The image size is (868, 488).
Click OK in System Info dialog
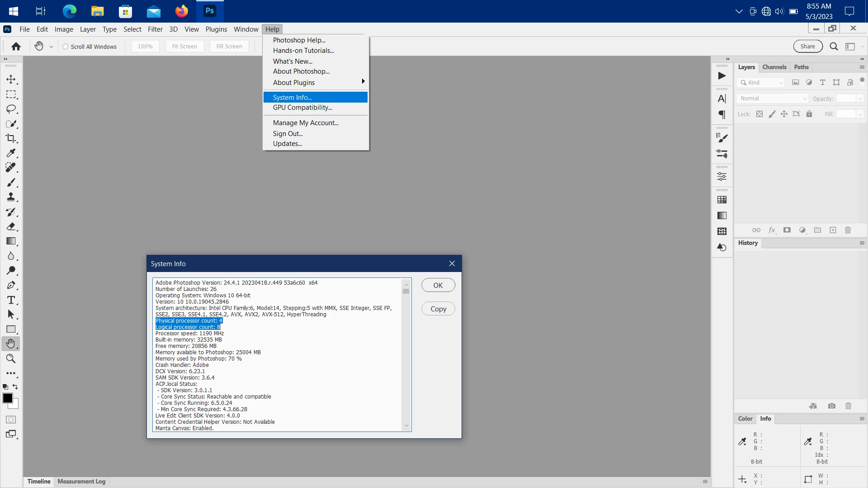(x=438, y=286)
